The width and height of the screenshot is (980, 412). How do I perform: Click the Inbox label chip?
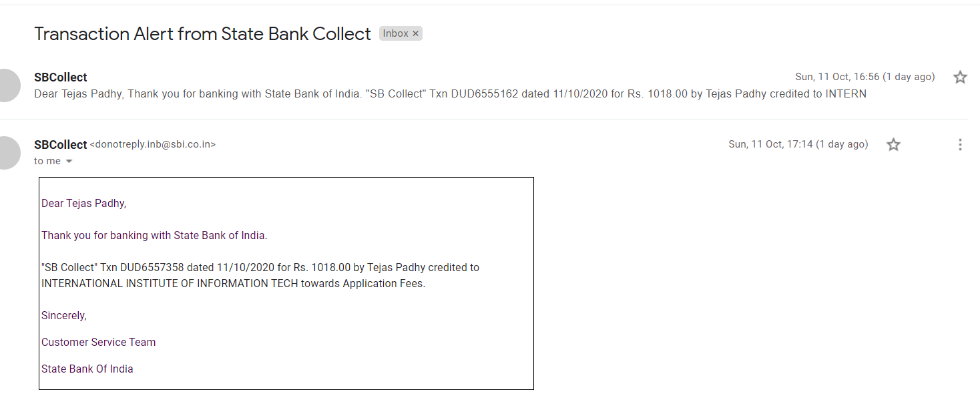[395, 33]
